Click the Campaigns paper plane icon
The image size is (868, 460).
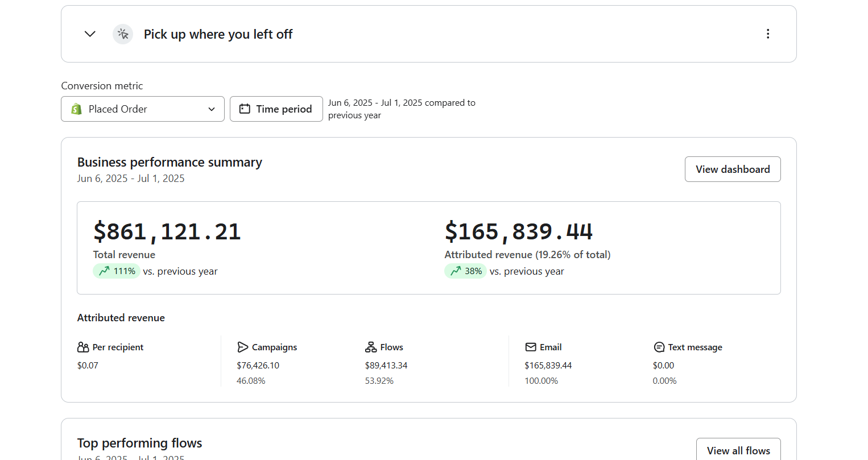[x=243, y=347]
